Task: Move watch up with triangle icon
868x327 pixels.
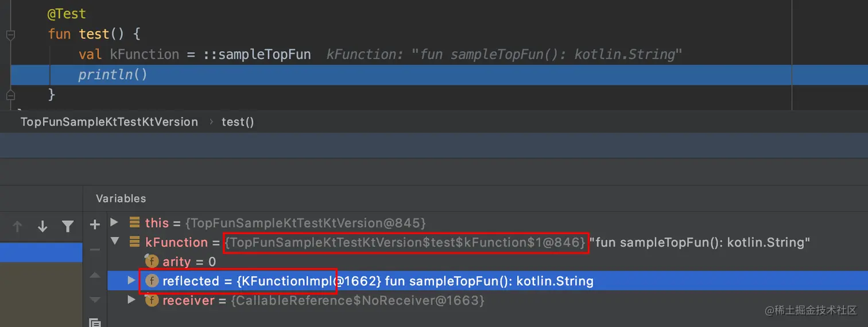Action: click(x=95, y=275)
